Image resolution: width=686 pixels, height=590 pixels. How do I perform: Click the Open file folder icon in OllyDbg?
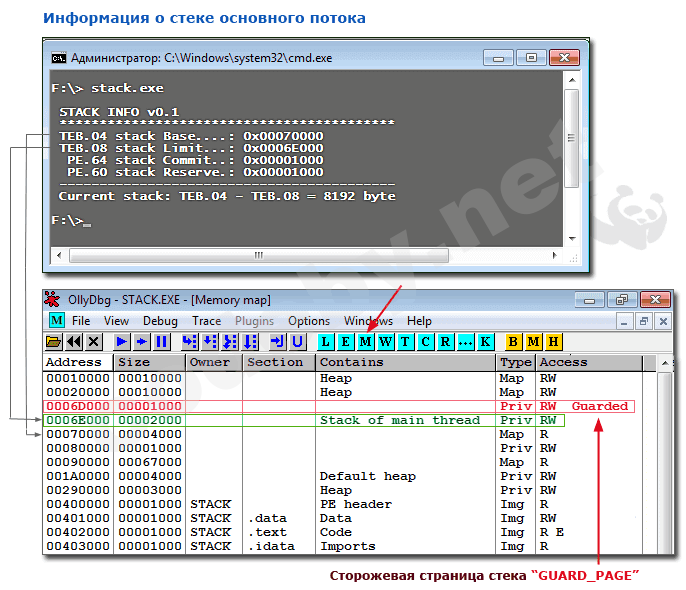tap(54, 342)
